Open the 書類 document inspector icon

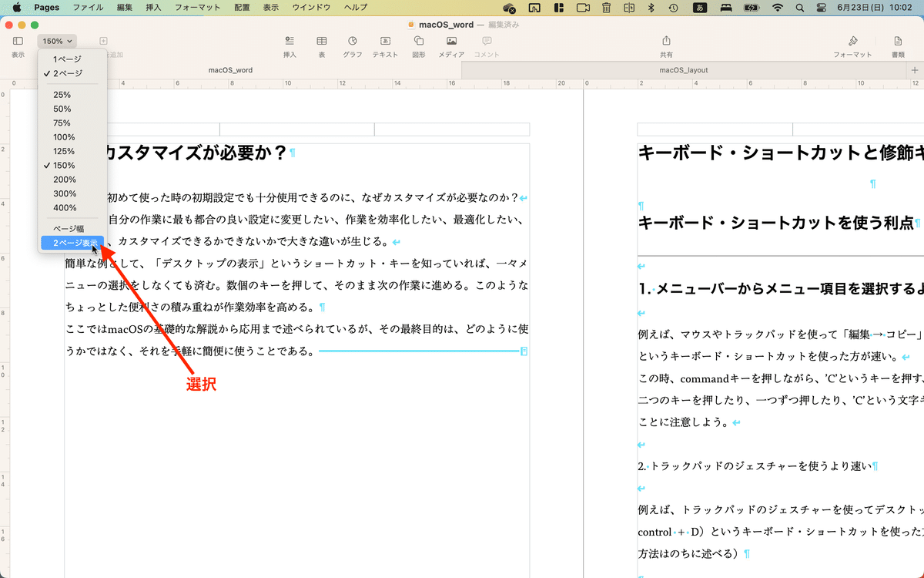tap(898, 41)
